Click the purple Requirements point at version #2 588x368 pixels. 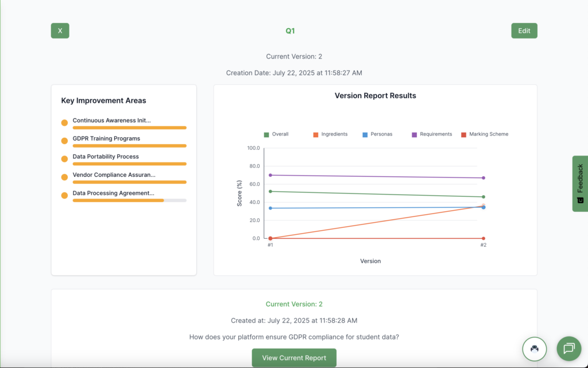point(483,178)
